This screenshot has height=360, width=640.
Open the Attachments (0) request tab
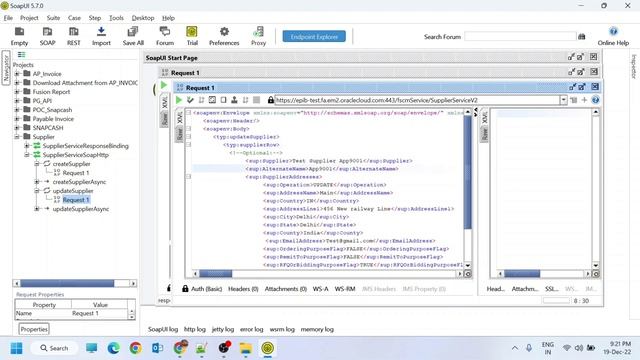[x=286, y=289]
